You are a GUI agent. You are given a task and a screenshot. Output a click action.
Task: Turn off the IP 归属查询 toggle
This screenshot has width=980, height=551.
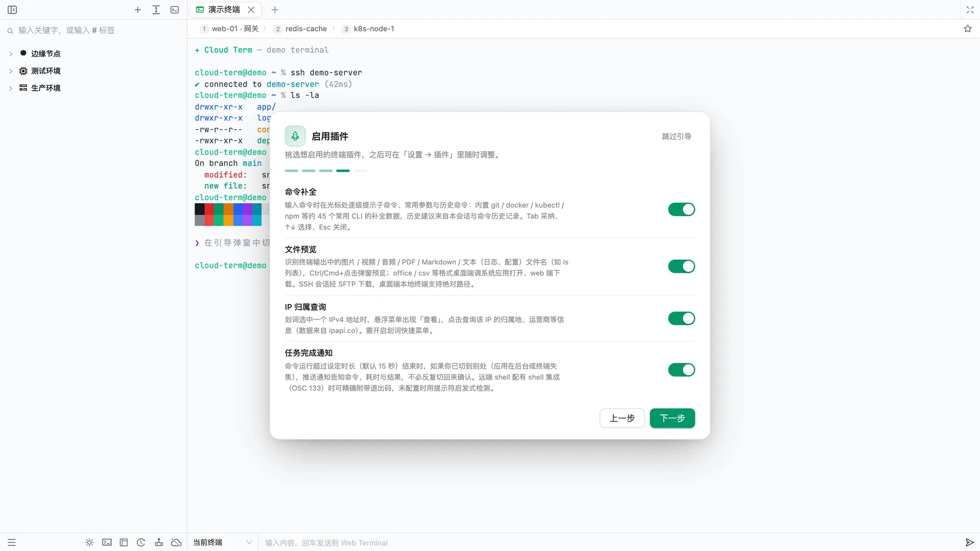tap(681, 318)
